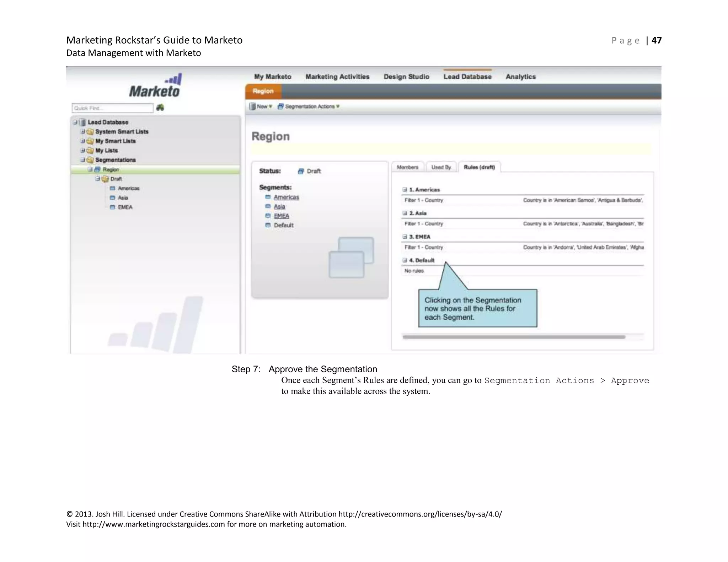
Task: Select EMEA in the tree
Action: click(x=125, y=207)
